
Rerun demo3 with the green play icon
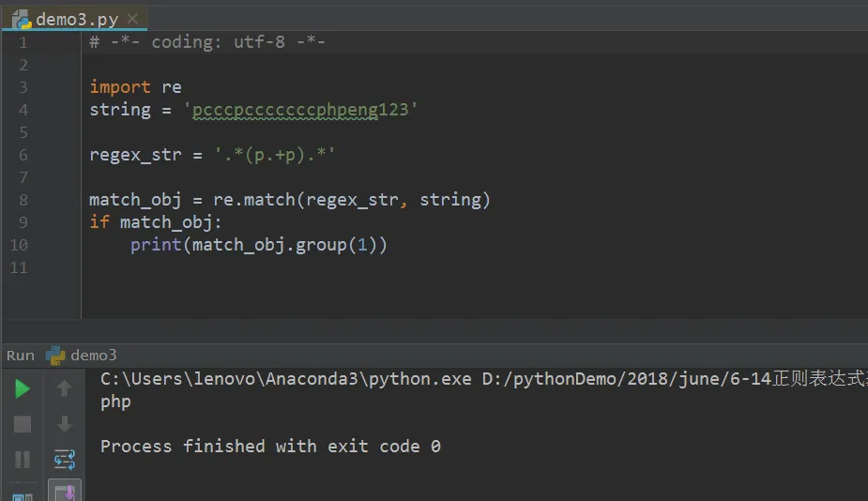[23, 389]
